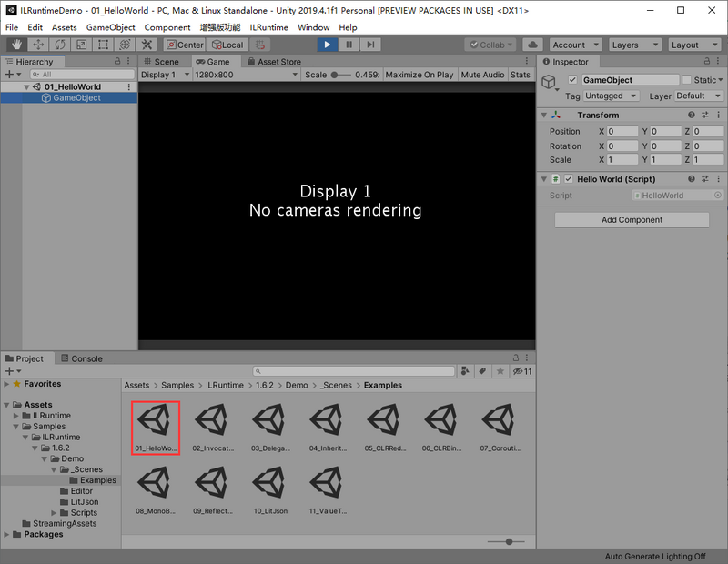Lock the Hierarchy panel
728x564 pixels.
coord(117,61)
